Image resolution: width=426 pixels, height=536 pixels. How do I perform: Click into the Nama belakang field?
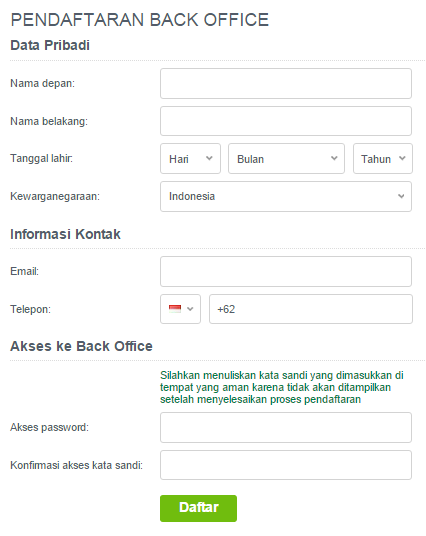286,121
